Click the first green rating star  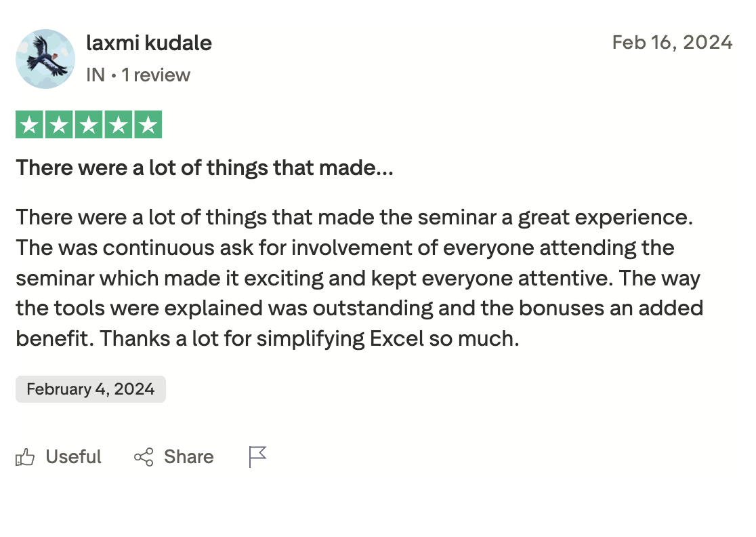tap(29, 125)
